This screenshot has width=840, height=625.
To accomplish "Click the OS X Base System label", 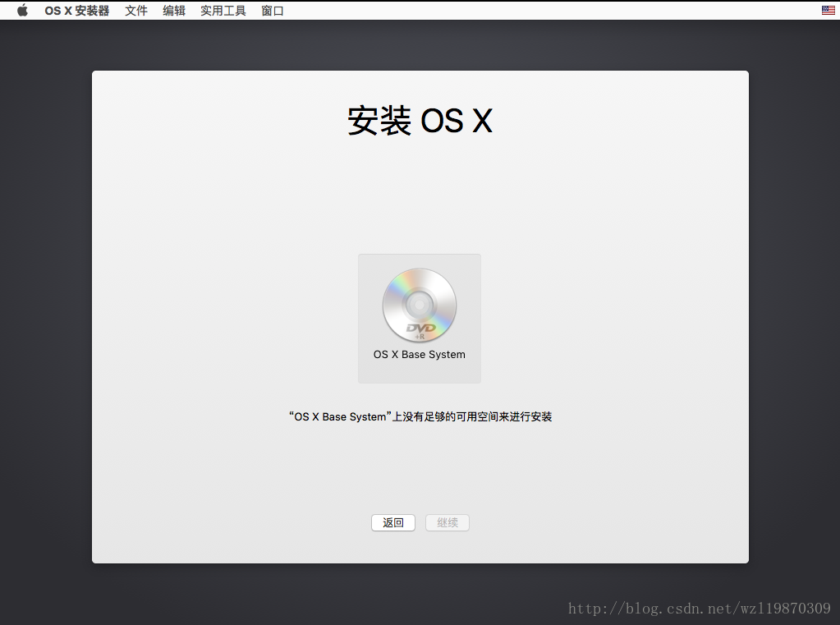I will pos(420,354).
